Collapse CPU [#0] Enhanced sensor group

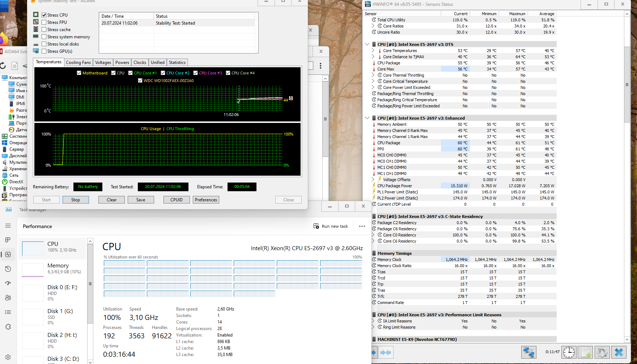(x=367, y=118)
